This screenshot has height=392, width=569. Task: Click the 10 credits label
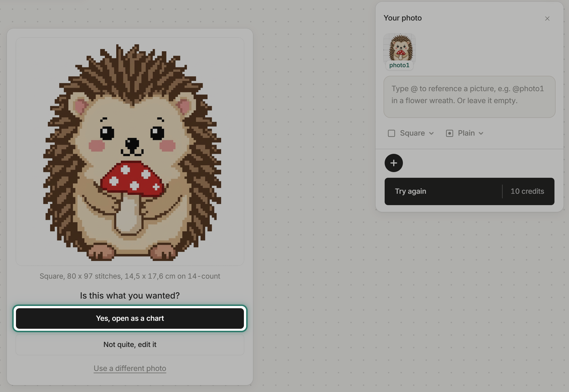pos(527,191)
